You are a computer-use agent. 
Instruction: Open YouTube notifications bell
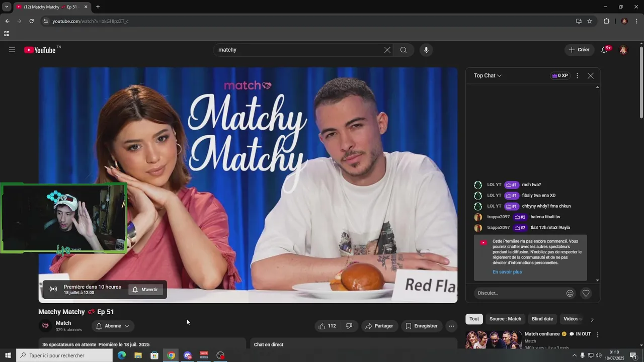tap(605, 50)
